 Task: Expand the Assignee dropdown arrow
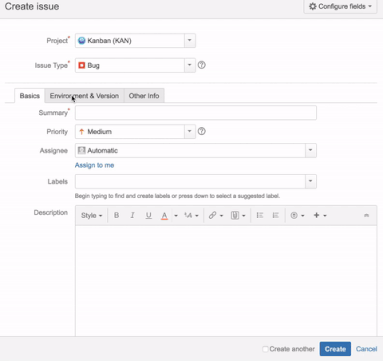click(x=311, y=150)
